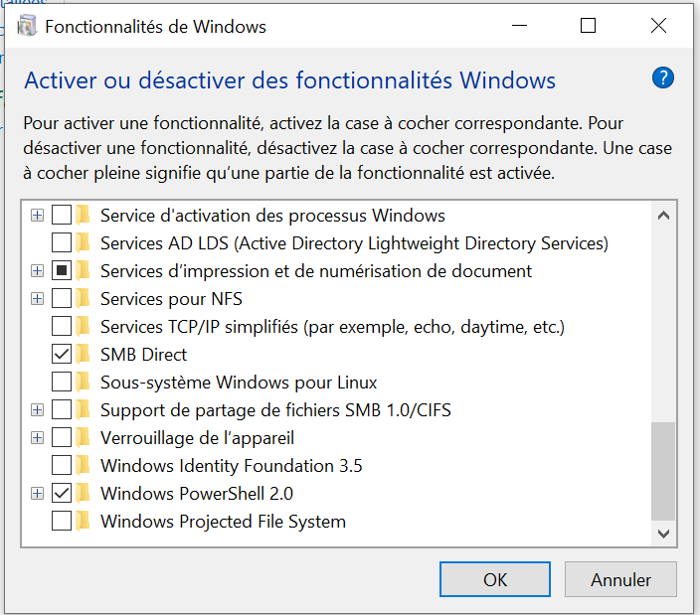Click the Fonctionnalités de Windows title bar icon

(x=26, y=26)
